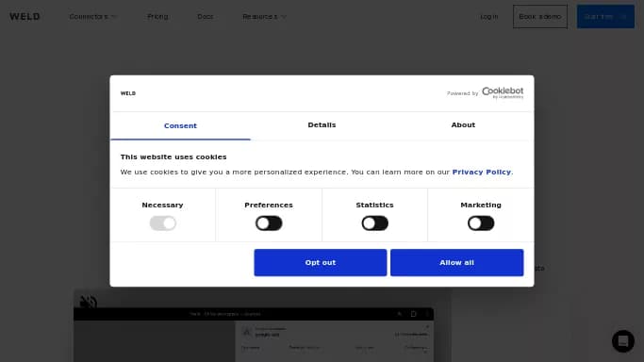The width and height of the screenshot is (644, 362).
Task: Click the WELD logo in cookie dialog
Action: 128,93
